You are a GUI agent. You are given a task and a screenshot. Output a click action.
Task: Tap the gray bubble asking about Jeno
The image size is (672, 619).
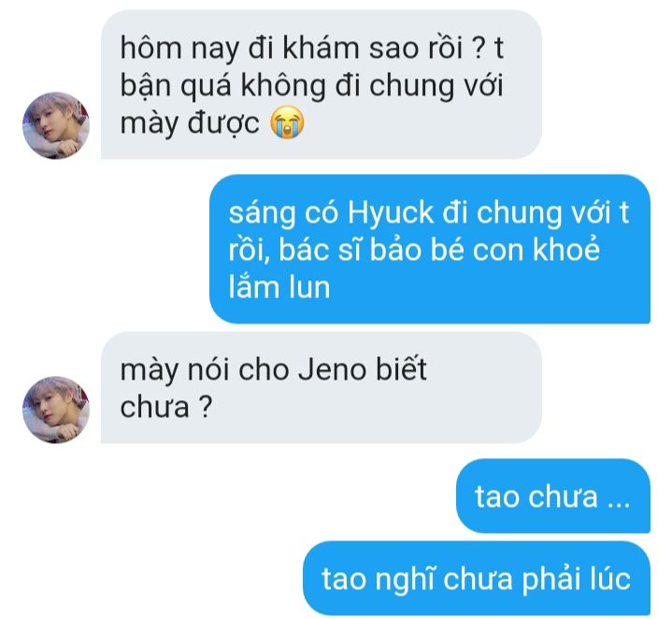pos(322,387)
